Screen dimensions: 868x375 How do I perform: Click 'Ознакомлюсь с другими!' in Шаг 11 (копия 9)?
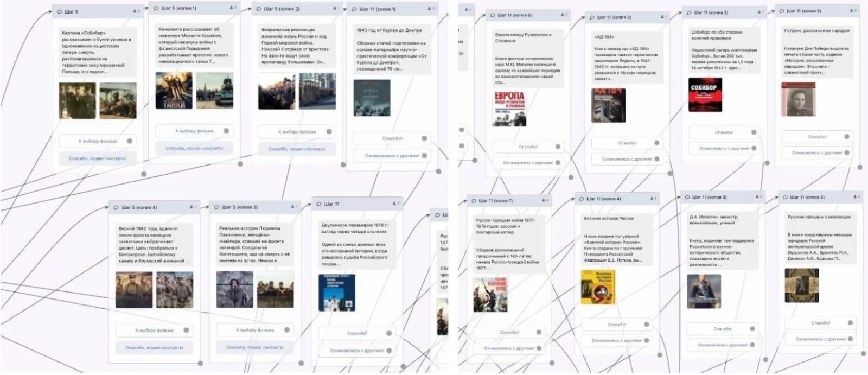817,153
